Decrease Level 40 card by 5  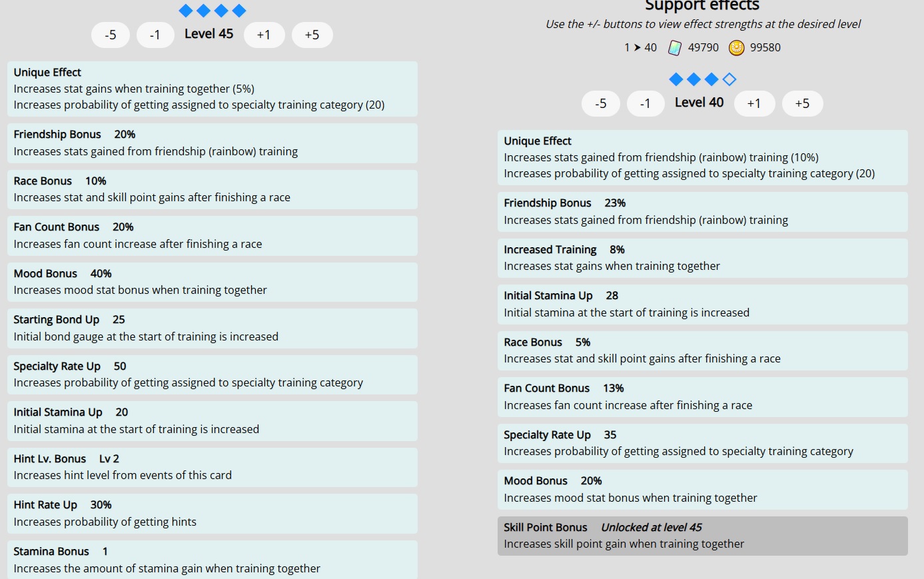pos(601,103)
